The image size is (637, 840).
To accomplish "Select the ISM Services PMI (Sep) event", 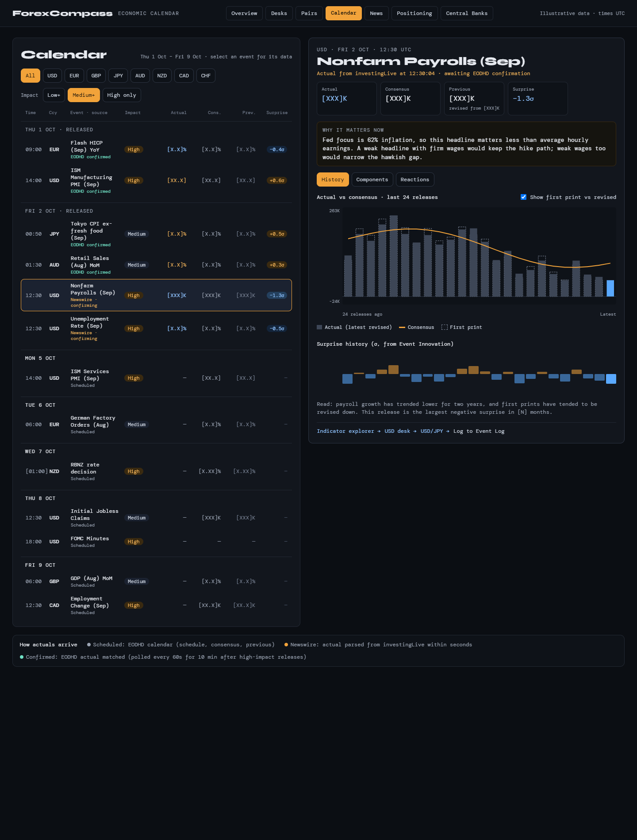I will 156,378.
